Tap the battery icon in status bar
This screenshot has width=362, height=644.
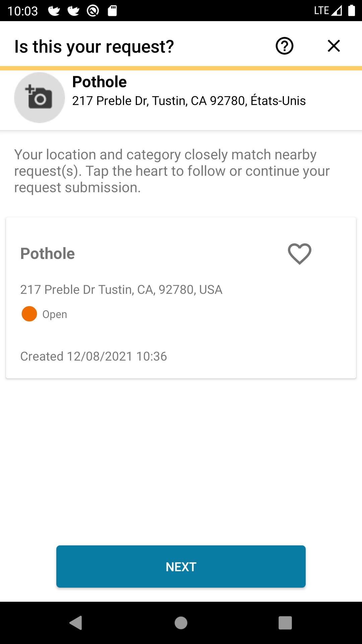[352, 10]
